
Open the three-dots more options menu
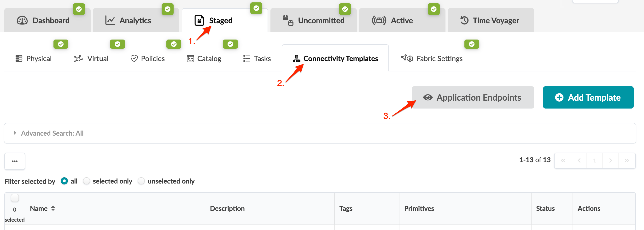coord(15,161)
